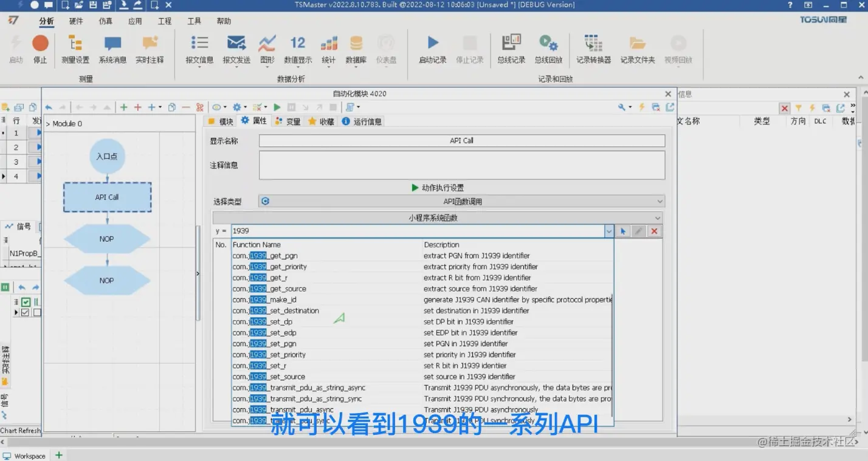Screen dimensions: 868x461
Task: Select the API Call block in flowchart
Action: click(x=107, y=197)
